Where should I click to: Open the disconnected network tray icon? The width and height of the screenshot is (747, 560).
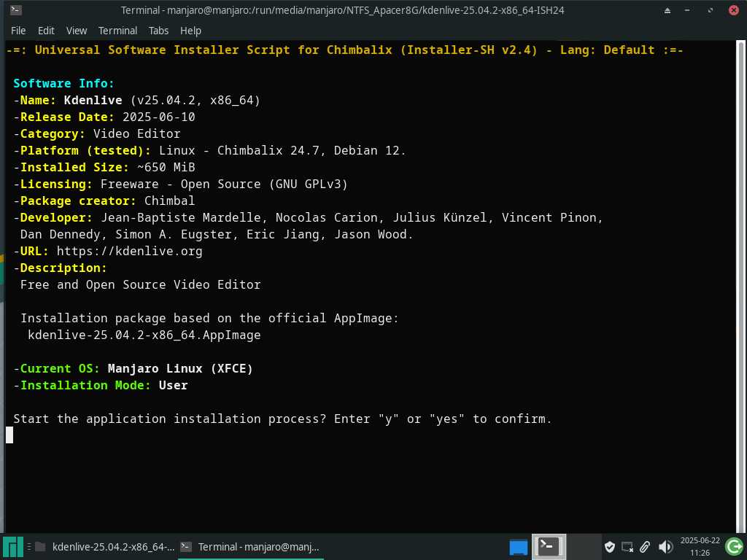pyautogui.click(x=627, y=547)
